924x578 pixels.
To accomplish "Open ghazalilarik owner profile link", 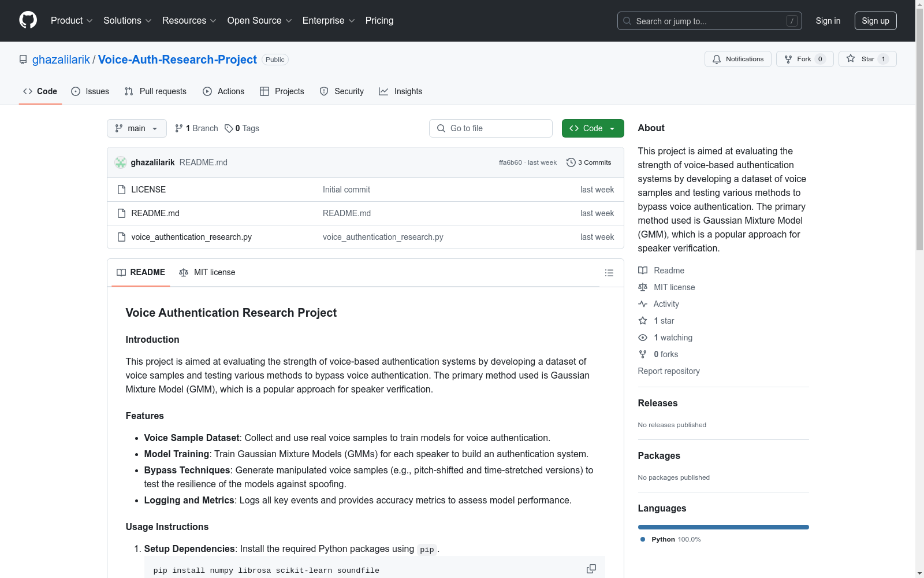I will coord(61,60).
